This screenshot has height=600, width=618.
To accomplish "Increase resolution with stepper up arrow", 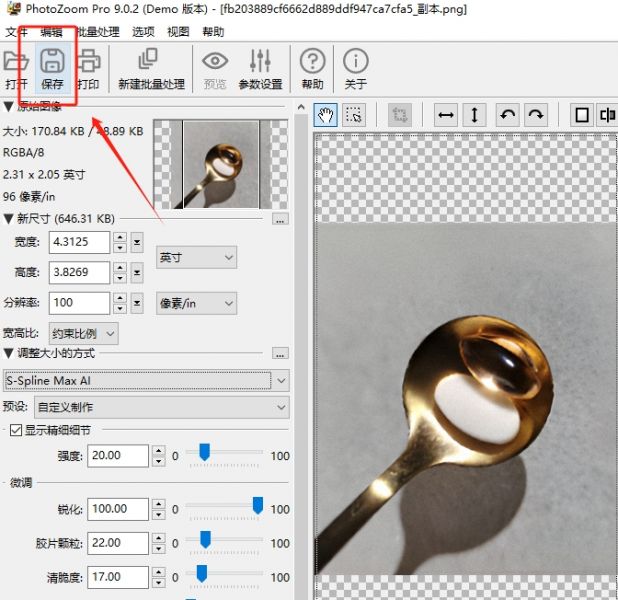I will 120,298.
